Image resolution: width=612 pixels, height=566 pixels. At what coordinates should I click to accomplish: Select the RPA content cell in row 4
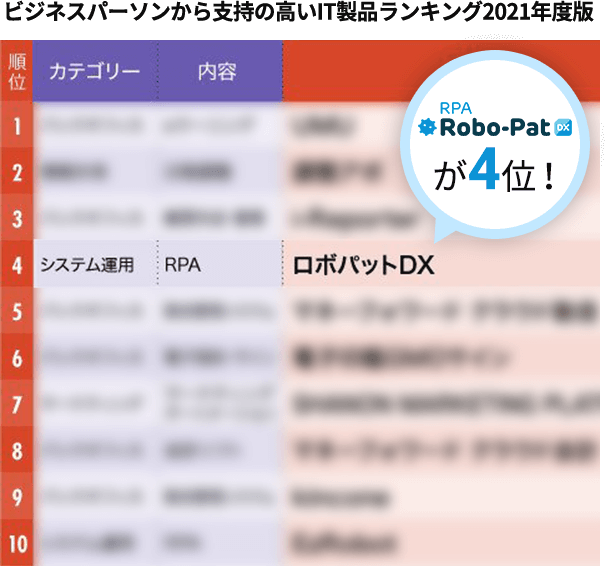tap(220, 264)
